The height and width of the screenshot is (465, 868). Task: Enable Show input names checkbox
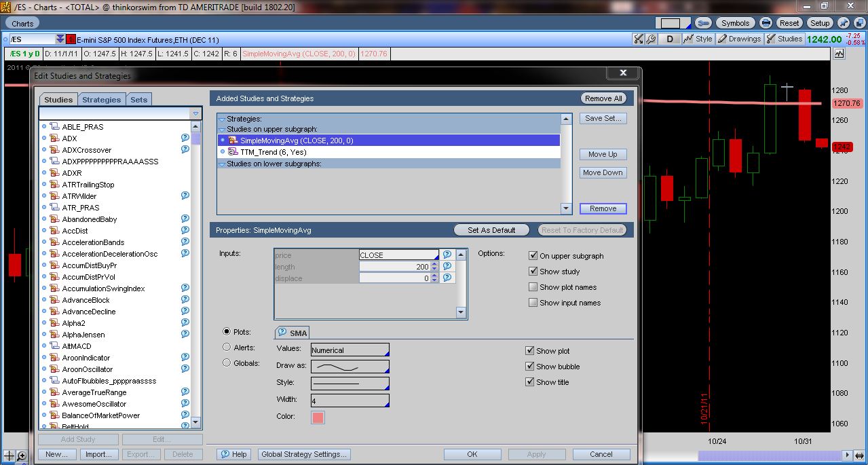coord(533,303)
